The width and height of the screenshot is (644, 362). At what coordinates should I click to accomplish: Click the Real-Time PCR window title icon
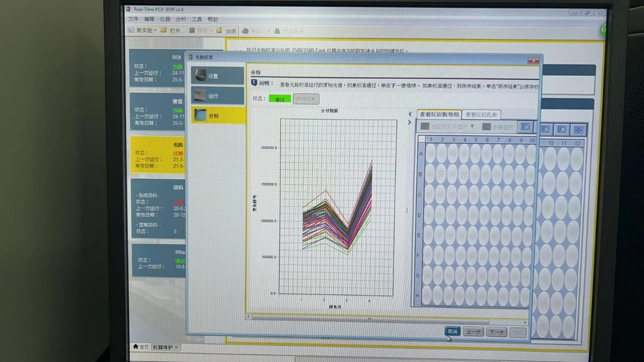pyautogui.click(x=128, y=9)
